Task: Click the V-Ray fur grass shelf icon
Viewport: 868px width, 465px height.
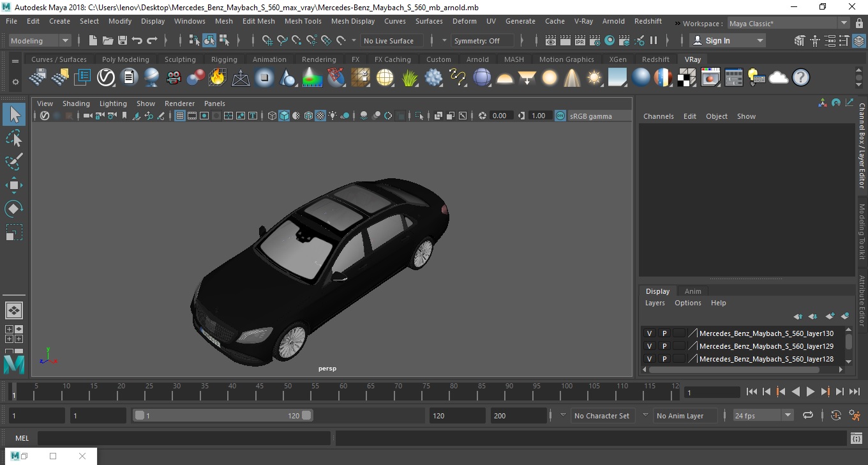Action: click(x=409, y=78)
